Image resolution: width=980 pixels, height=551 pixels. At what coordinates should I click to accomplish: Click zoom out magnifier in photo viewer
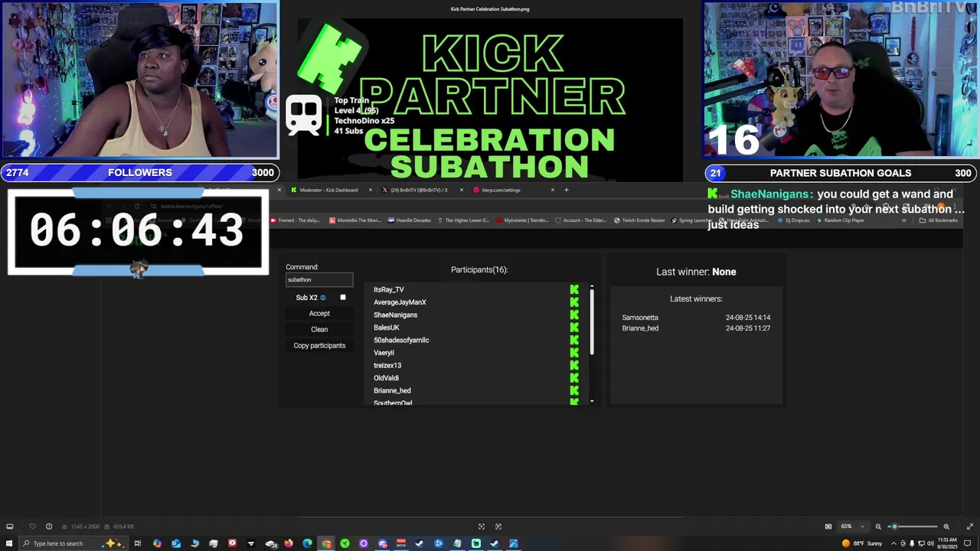click(878, 527)
